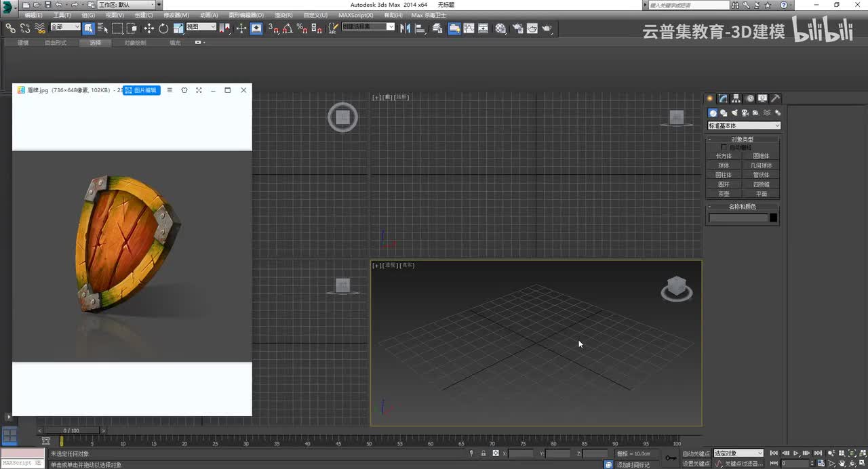
Task: Click the 茶壶 teapot primitive button
Action: pos(724,194)
